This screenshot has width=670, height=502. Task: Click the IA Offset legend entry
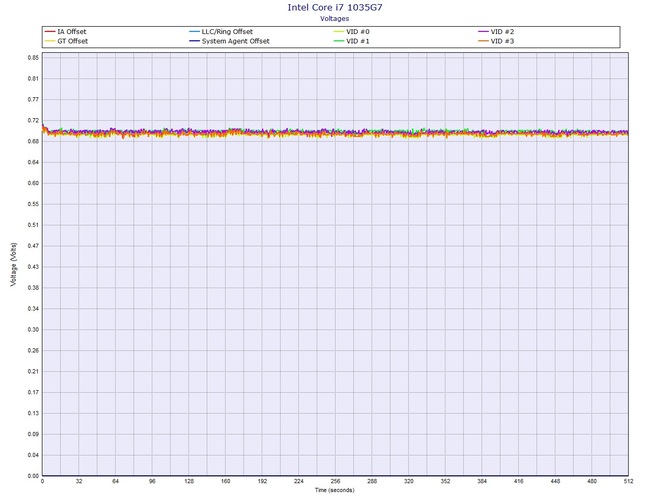[65, 32]
